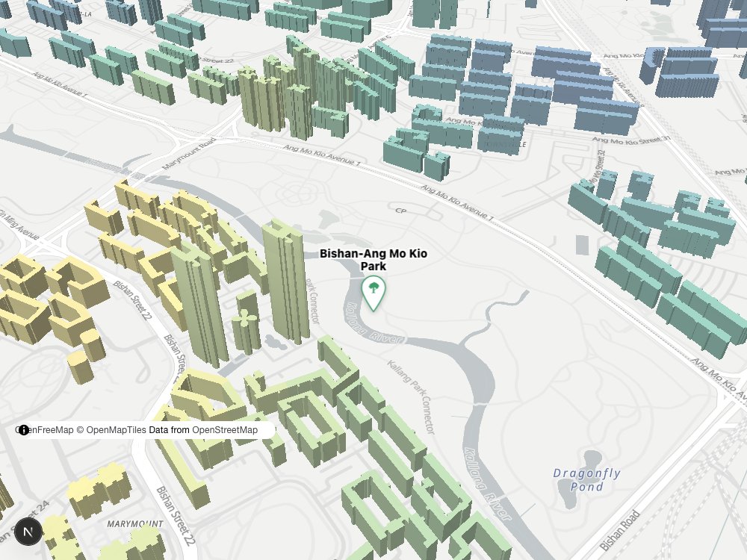Click the CP label in the park
This screenshot has width=747, height=560.
(x=400, y=210)
